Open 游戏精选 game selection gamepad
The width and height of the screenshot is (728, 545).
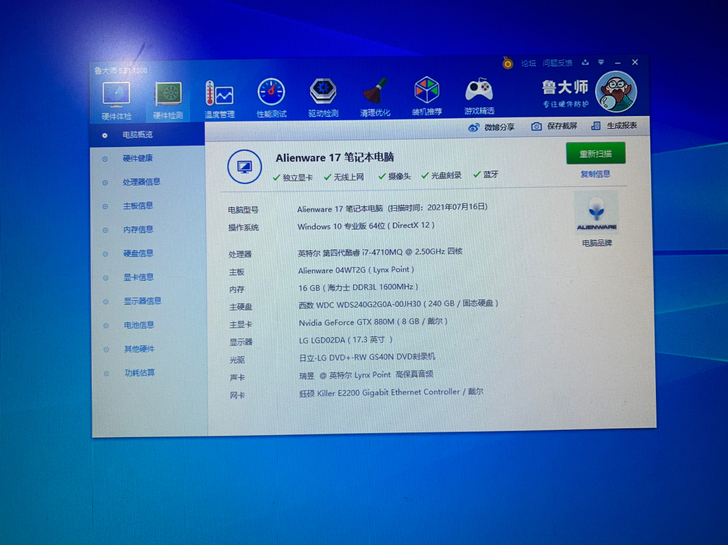(479, 96)
